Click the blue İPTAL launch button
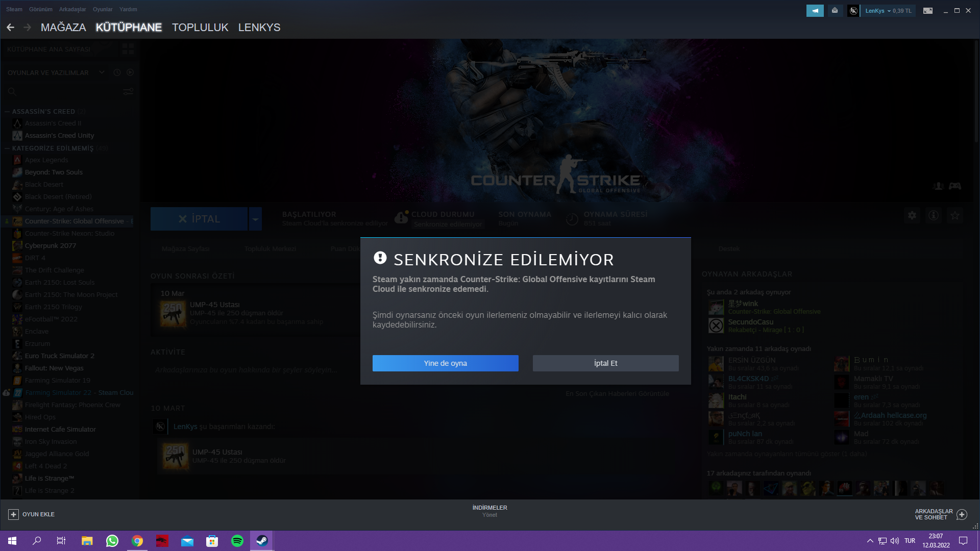This screenshot has width=980, height=551. pos(199,219)
